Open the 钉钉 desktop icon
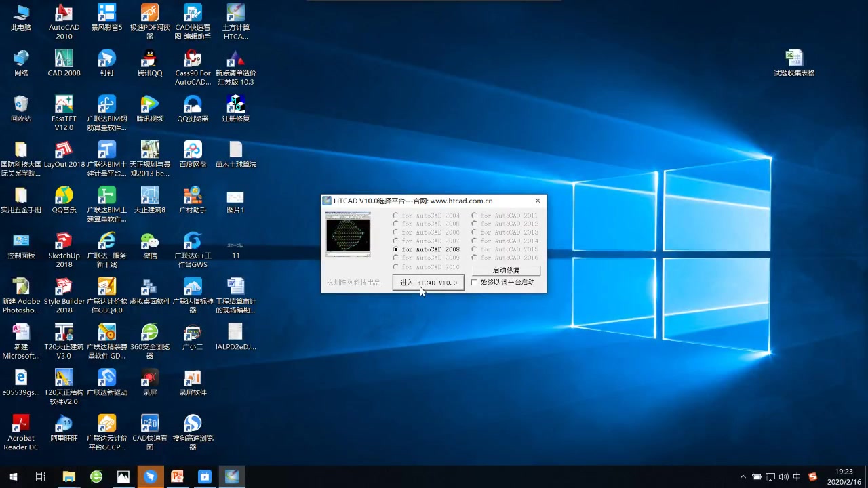868x488 pixels. (x=106, y=63)
